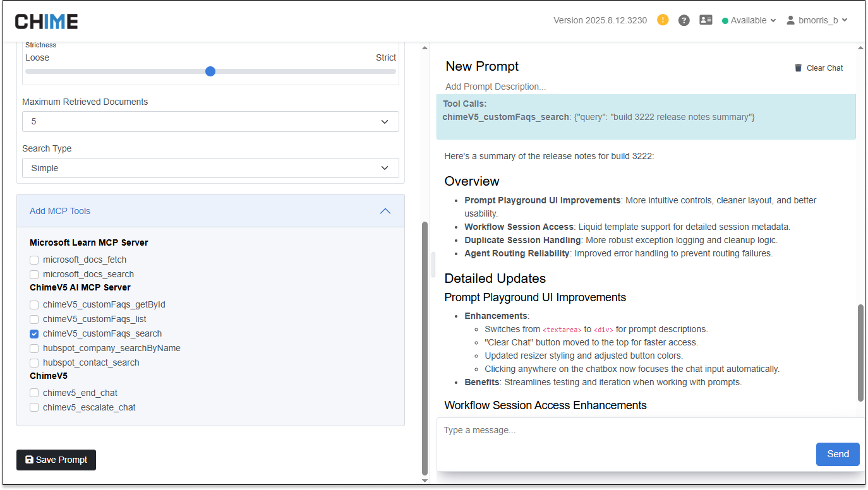Click the Agent Routing Reliability bullet
The height and width of the screenshot is (490, 868).
(x=618, y=253)
